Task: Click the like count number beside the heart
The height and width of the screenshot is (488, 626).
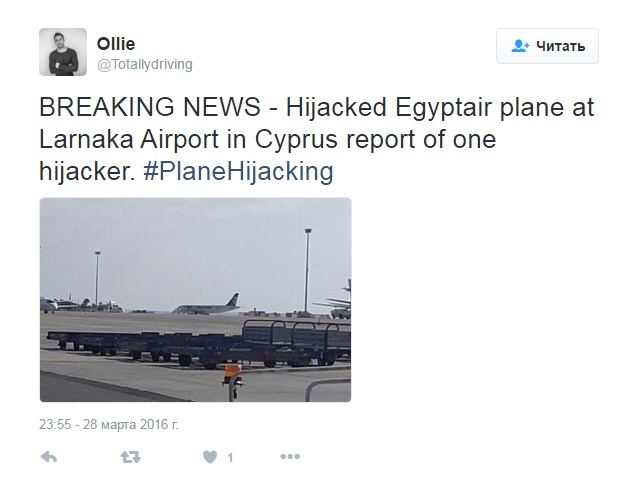Action: pos(230,458)
